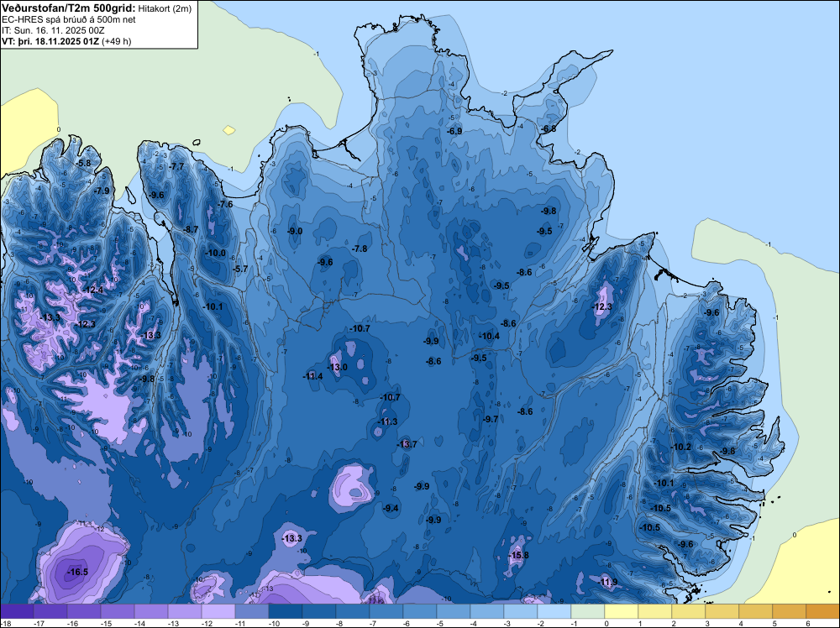Click the -9.4 temperature value

pos(390,508)
